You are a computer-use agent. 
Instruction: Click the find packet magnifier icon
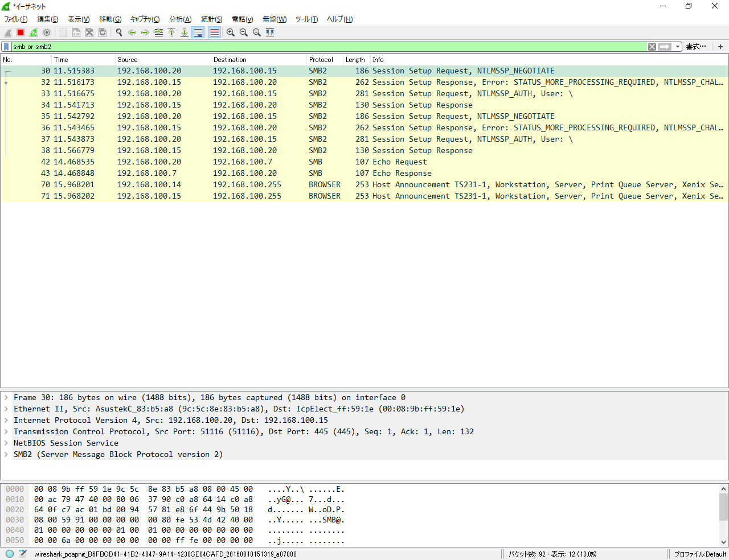(x=119, y=32)
